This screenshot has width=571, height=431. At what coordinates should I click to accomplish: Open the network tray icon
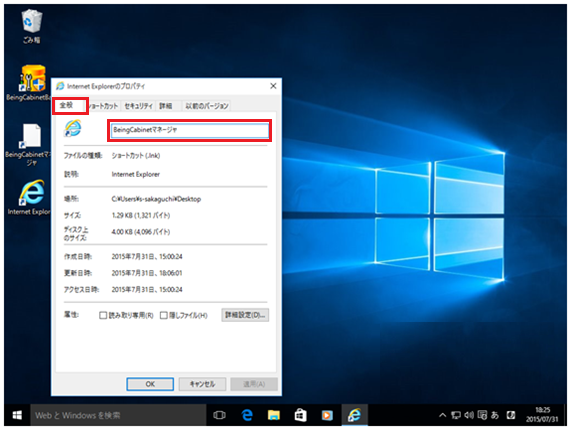[x=456, y=415]
